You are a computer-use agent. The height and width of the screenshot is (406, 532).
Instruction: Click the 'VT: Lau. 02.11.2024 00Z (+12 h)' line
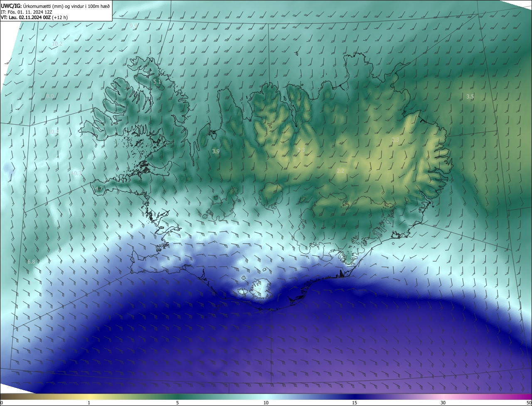[34, 17]
